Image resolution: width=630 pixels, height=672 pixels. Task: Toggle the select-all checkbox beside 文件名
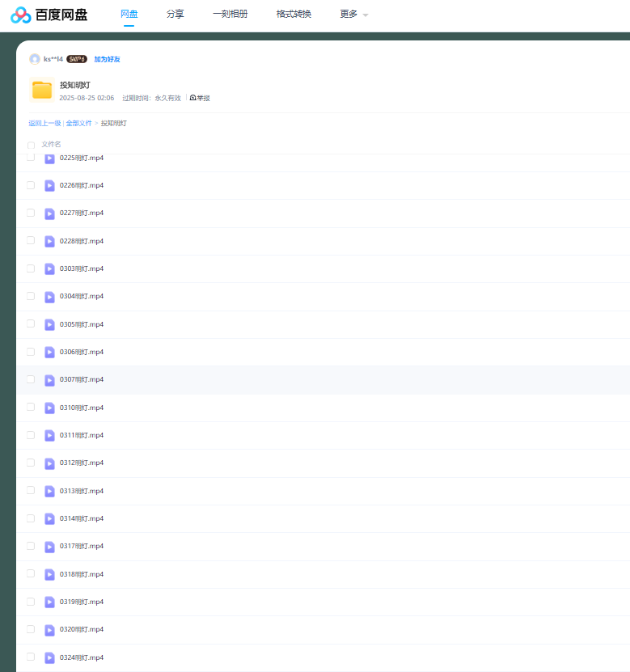[x=32, y=145]
